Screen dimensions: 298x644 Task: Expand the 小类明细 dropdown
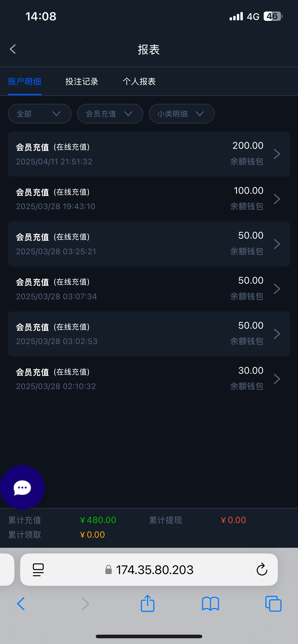(x=182, y=114)
